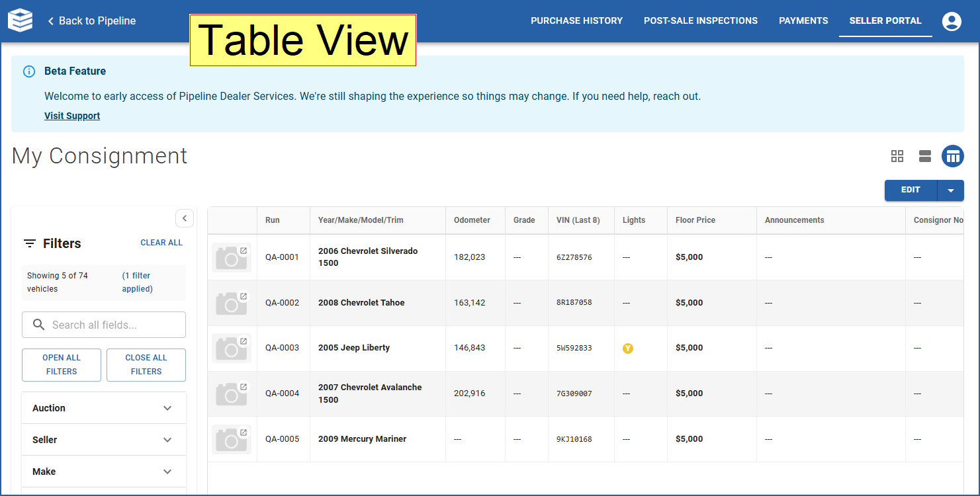The height and width of the screenshot is (496, 980).
Task: Click the Beta Feature info icon
Action: pos(29,71)
